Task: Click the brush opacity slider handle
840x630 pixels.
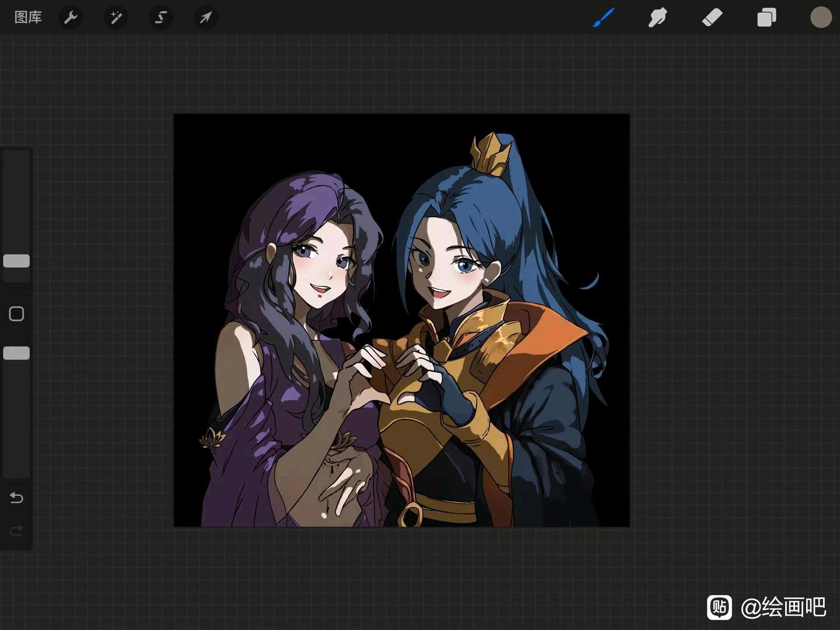Action: click(16, 353)
